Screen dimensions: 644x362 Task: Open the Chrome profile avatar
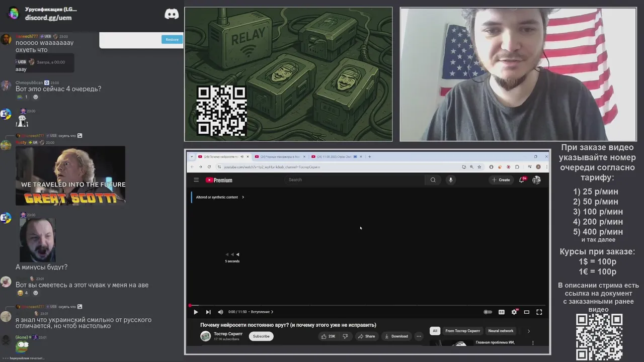point(538,167)
